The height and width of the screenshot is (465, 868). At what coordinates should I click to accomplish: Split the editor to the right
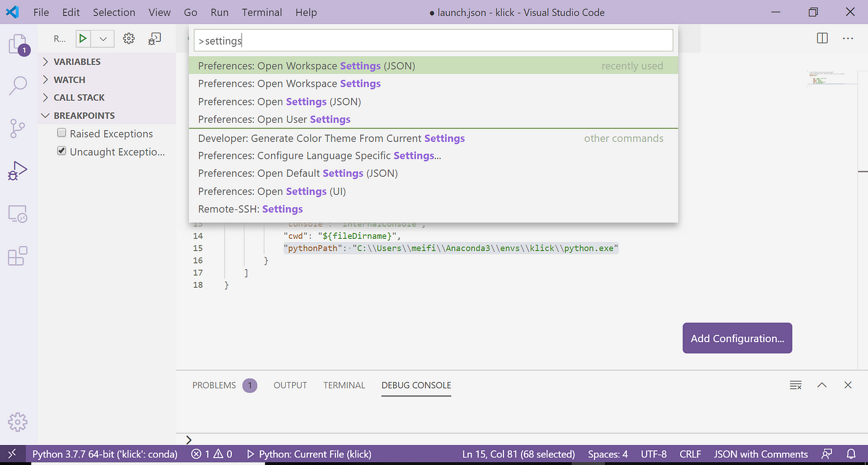point(822,38)
